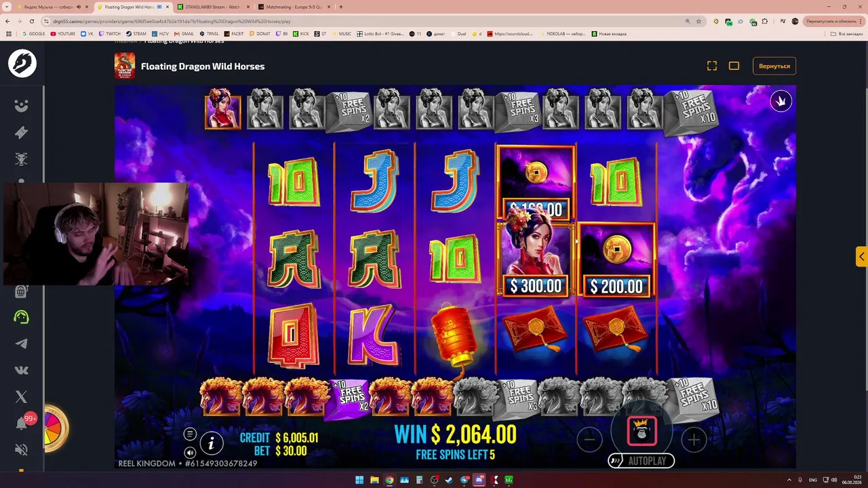Screen dimensions: 868x488
Task: Bookmark this page with star icon
Action: pos(698,21)
